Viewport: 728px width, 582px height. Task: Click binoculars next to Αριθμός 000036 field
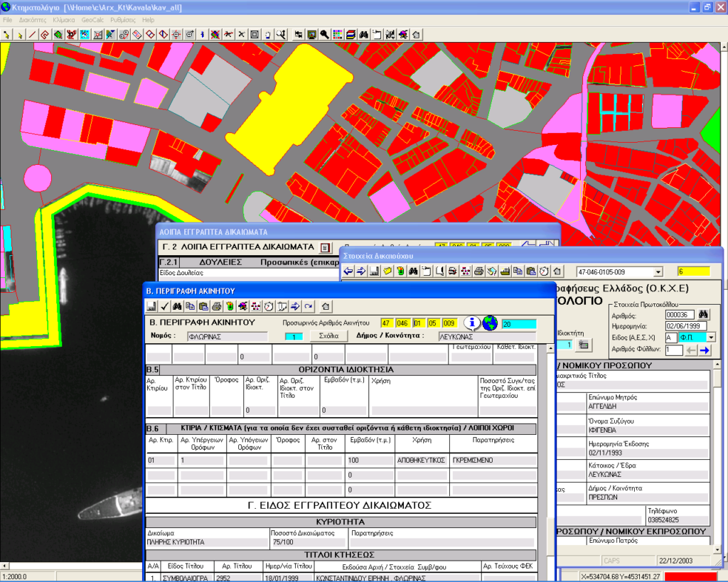coord(703,314)
